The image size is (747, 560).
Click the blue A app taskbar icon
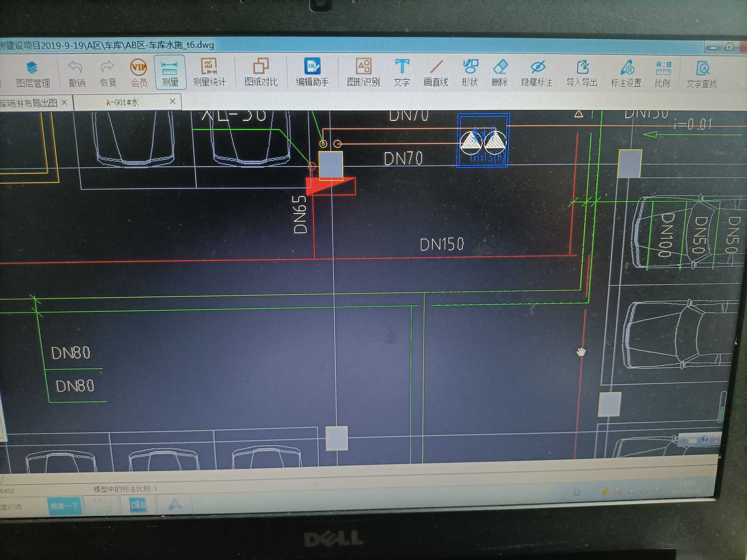tap(175, 504)
